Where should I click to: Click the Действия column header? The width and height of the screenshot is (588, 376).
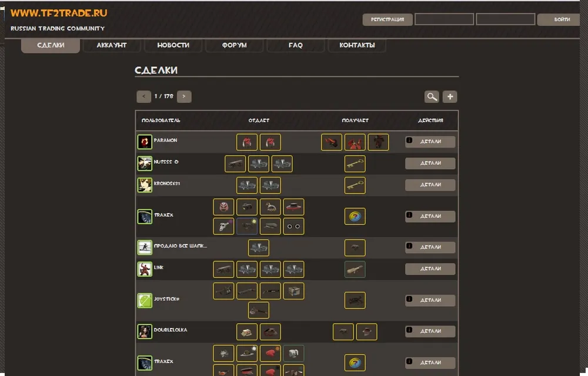click(430, 120)
